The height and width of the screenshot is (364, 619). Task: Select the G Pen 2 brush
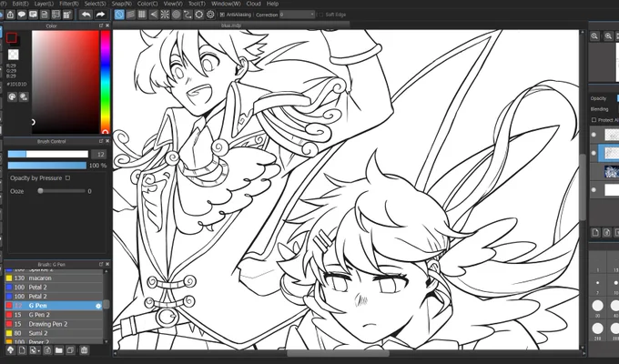coord(54,315)
